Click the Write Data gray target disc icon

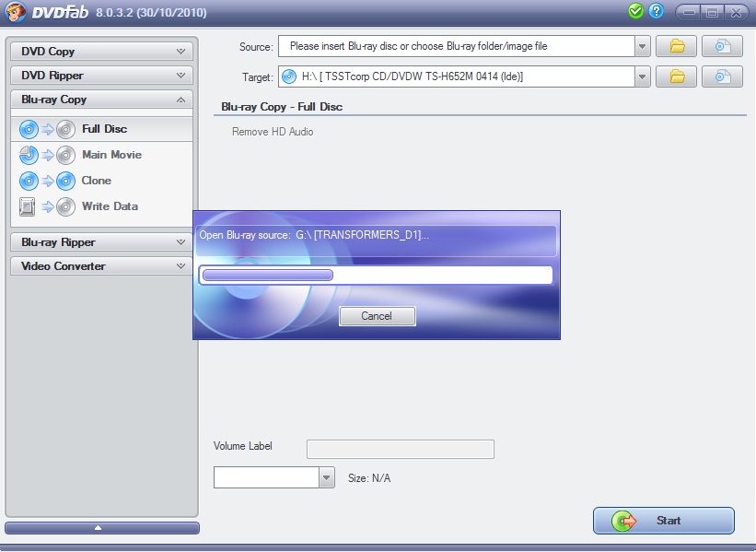[x=65, y=206]
